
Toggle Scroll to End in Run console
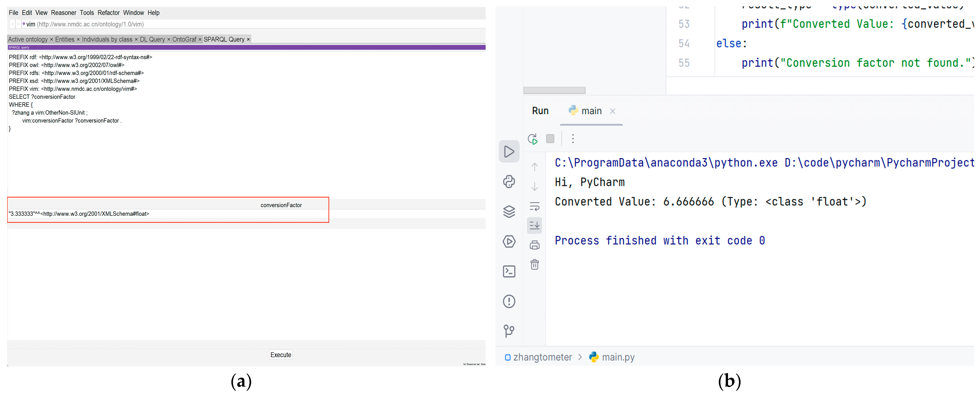coord(534,225)
